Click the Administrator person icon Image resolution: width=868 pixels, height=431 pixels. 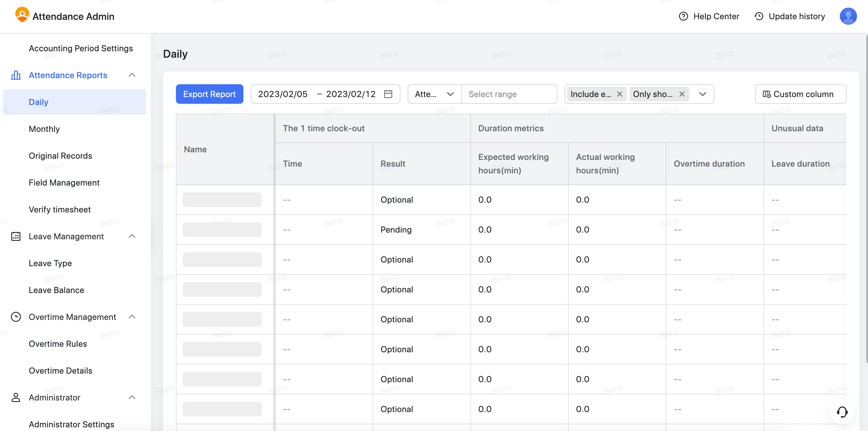click(15, 397)
